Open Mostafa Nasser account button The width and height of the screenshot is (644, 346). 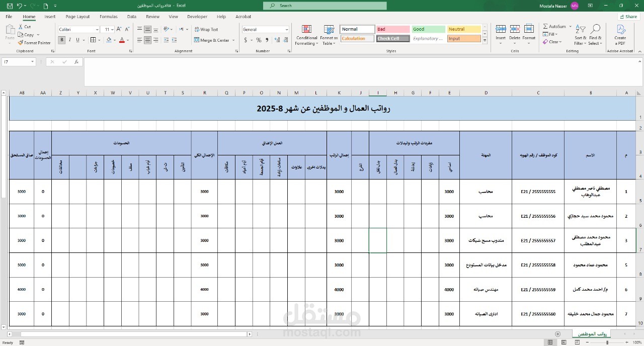click(560, 6)
